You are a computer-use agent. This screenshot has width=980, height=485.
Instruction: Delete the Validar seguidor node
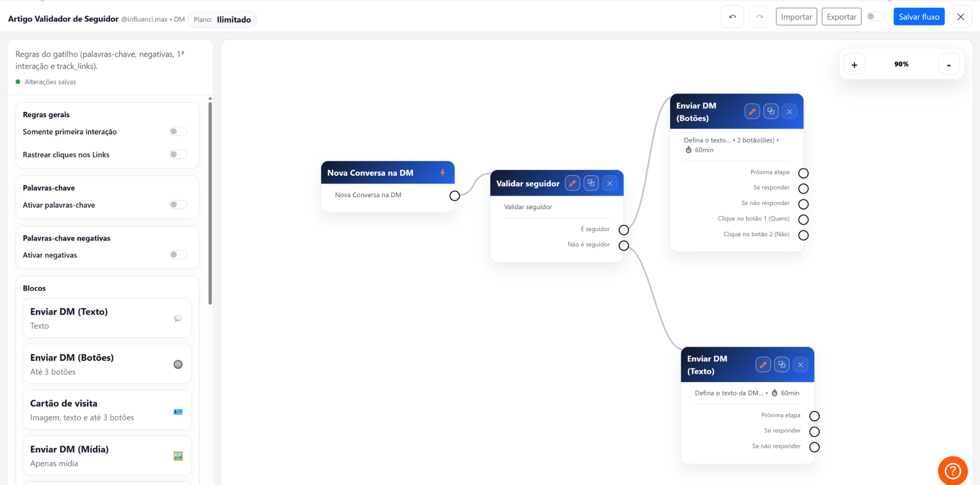(x=610, y=183)
